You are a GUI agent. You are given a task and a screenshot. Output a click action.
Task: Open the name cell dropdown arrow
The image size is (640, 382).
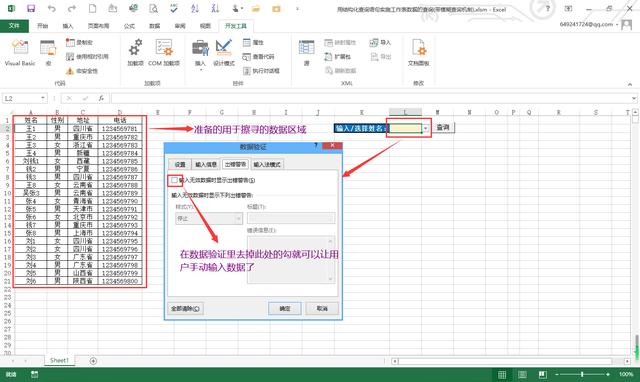(425, 129)
